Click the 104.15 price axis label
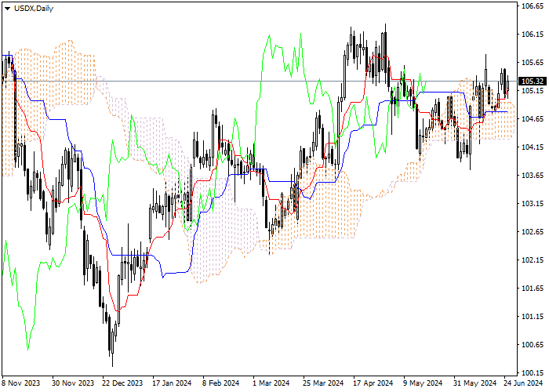The width and height of the screenshot is (549, 392). click(533, 147)
